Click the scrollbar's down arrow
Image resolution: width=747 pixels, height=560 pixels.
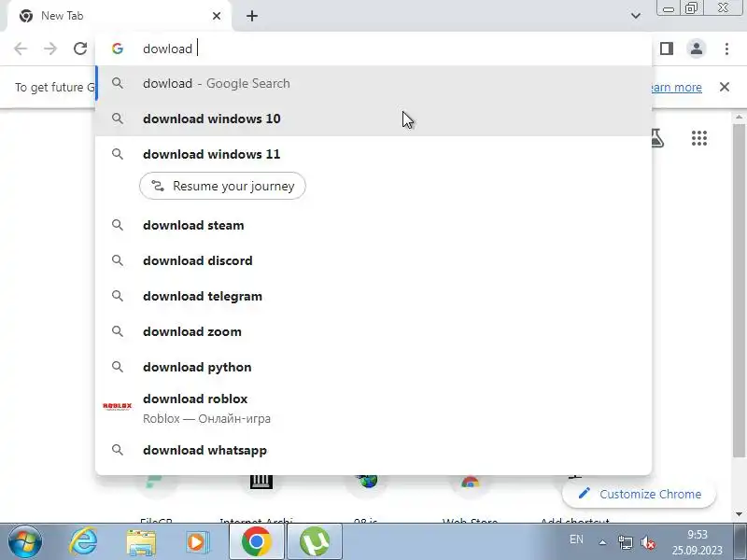[739, 514]
